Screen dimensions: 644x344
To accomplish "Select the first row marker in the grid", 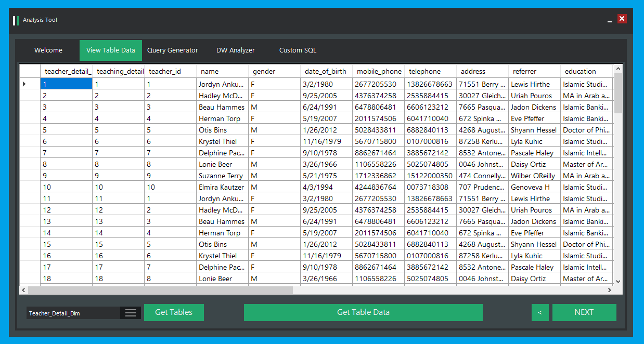I will pos(23,84).
